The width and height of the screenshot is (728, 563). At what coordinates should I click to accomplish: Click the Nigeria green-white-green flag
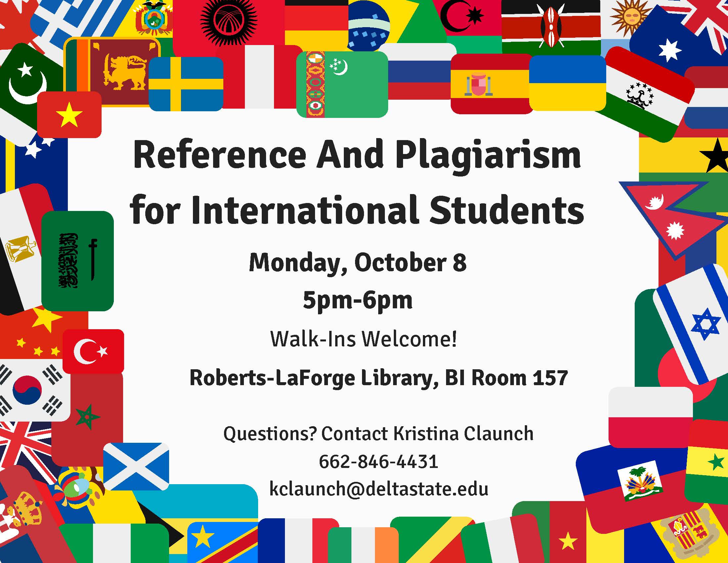pyautogui.click(x=114, y=543)
